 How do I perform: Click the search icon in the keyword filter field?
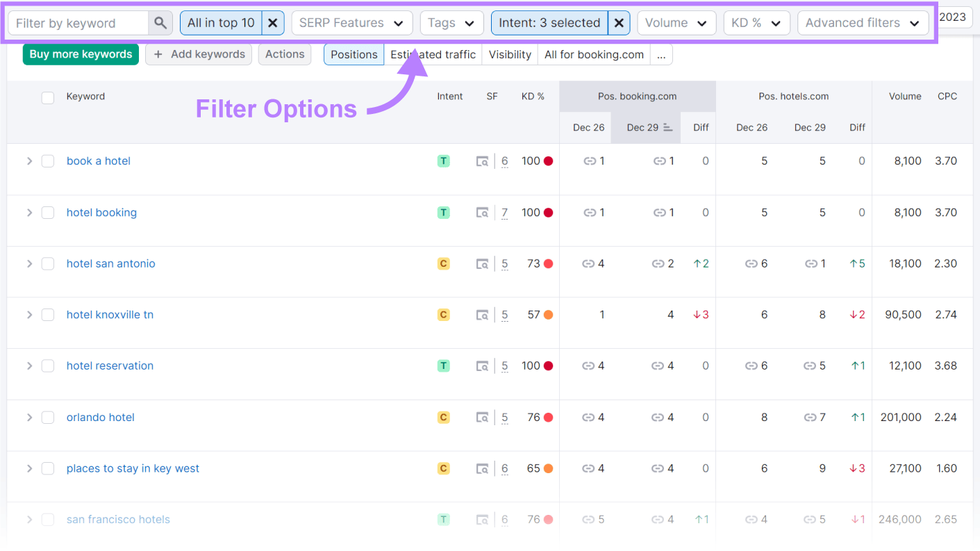(x=160, y=22)
